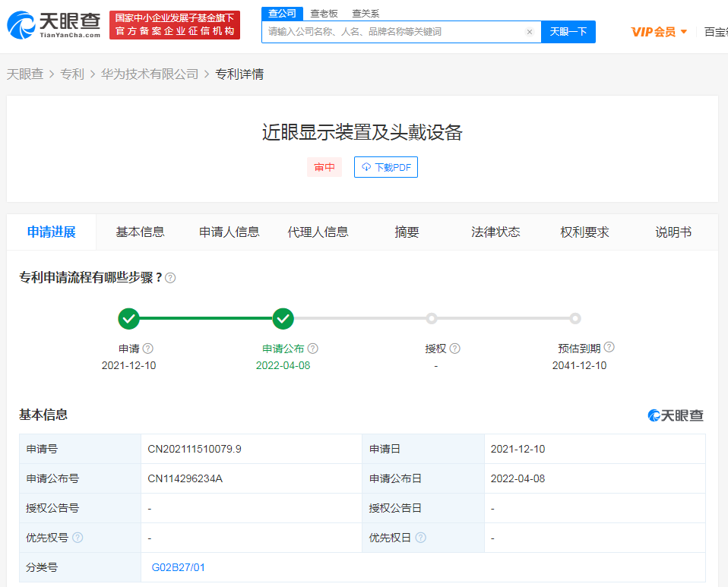This screenshot has height=587, width=728.
Task: Click help icon next to 预估到期 step
Action: (x=609, y=347)
